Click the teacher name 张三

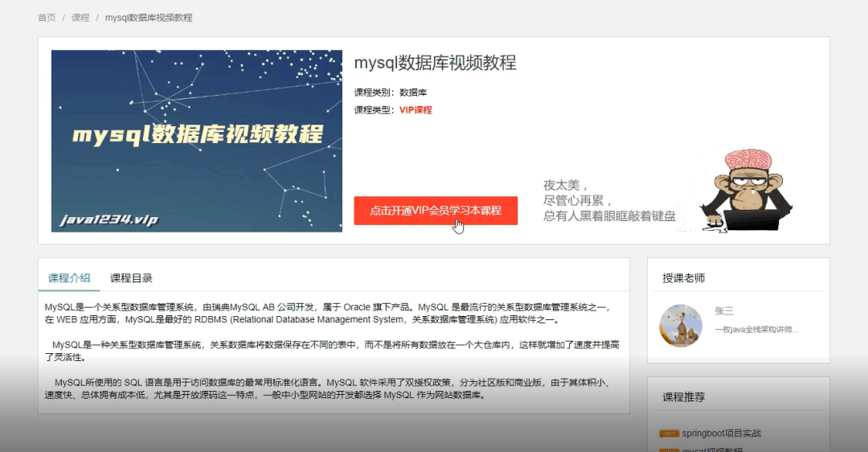tap(724, 310)
